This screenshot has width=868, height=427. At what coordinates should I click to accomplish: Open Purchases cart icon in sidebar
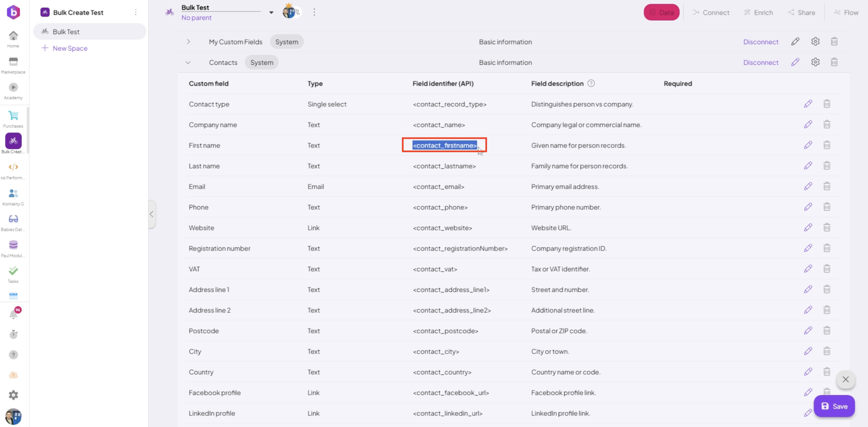(13, 116)
